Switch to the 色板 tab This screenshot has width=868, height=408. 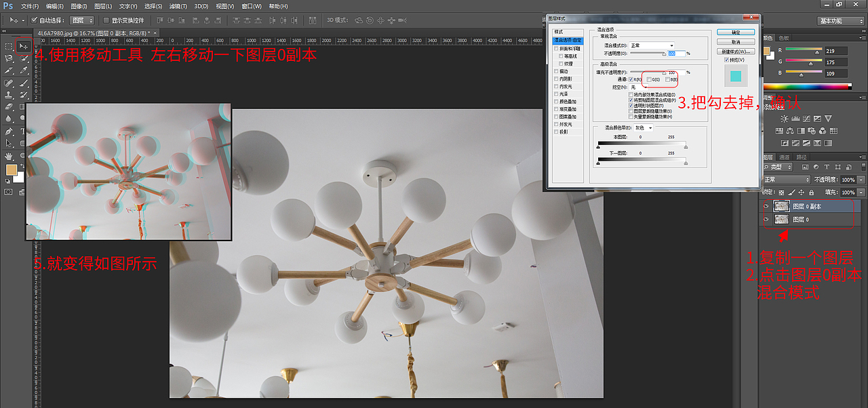(x=785, y=38)
